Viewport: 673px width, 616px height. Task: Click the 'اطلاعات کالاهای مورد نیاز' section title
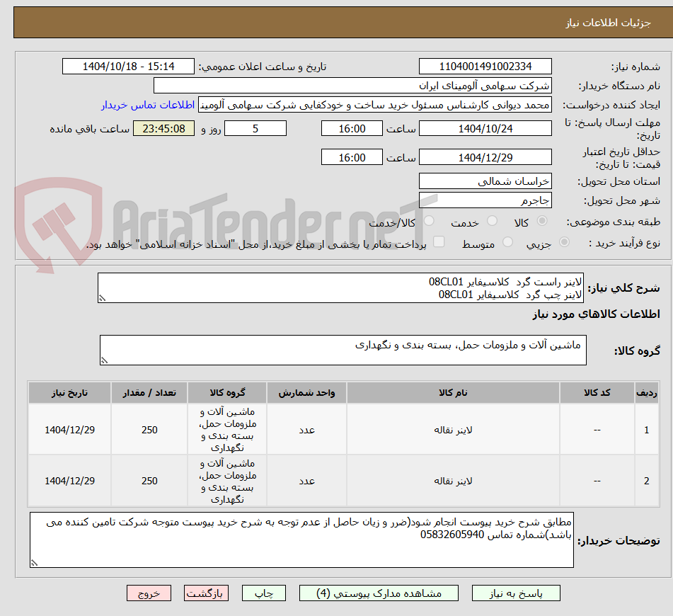(x=596, y=314)
